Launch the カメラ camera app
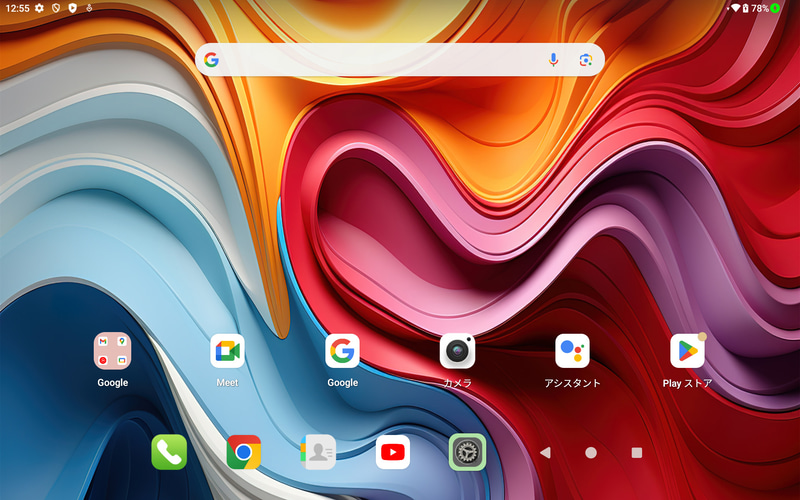The height and width of the screenshot is (500, 800). pos(457,351)
